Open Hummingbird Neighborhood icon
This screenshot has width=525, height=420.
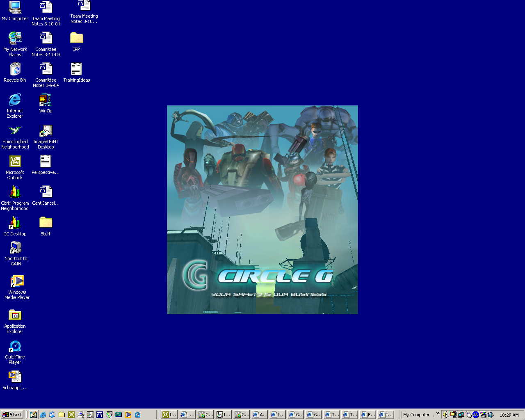coord(15,132)
